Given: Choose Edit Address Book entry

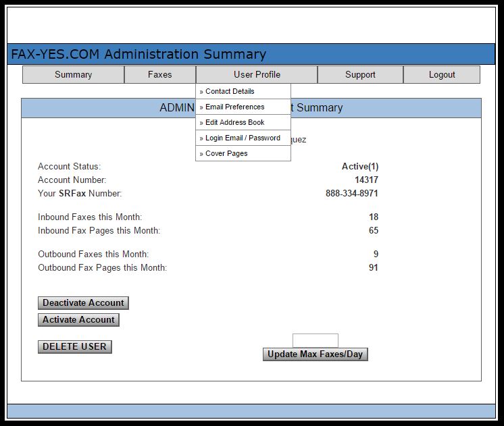Looking at the screenshot, I should 243,122.
